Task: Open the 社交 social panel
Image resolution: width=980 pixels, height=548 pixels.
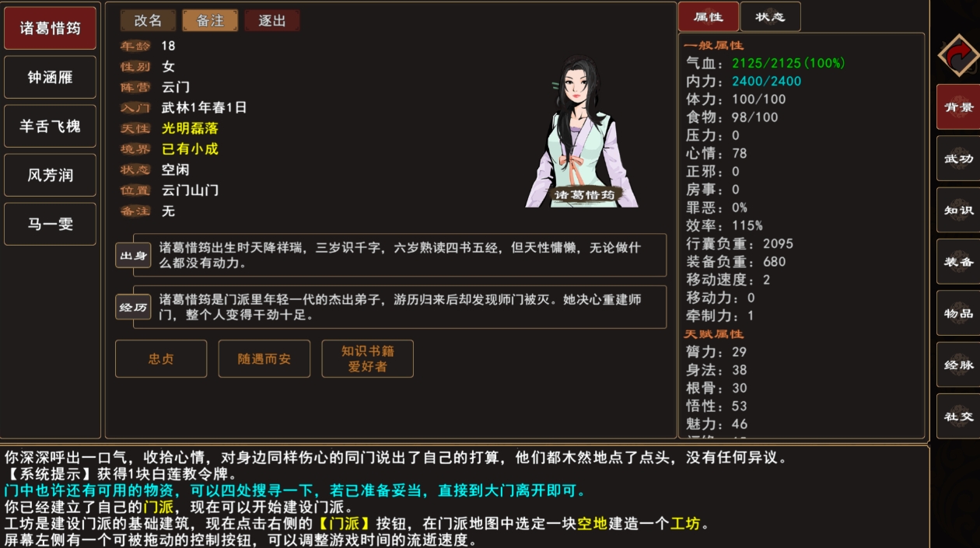Action: tap(958, 417)
